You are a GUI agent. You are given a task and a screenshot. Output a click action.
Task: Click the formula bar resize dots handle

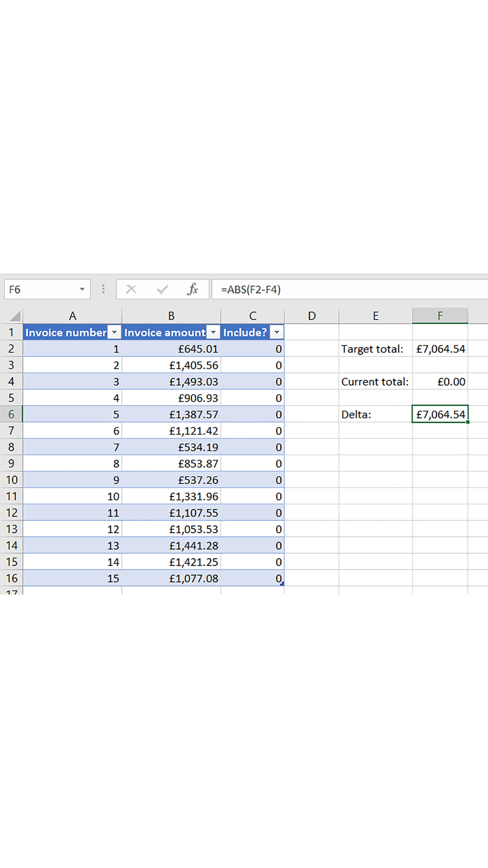coord(103,289)
